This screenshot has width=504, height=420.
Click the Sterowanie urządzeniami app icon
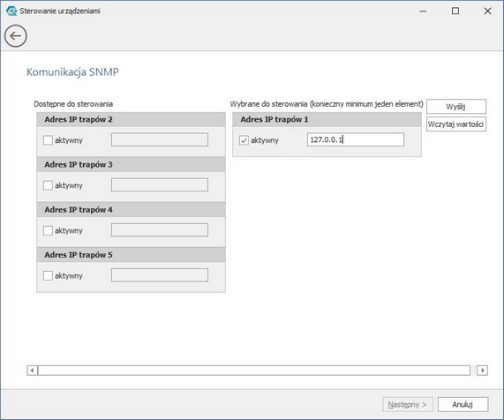coord(11,11)
